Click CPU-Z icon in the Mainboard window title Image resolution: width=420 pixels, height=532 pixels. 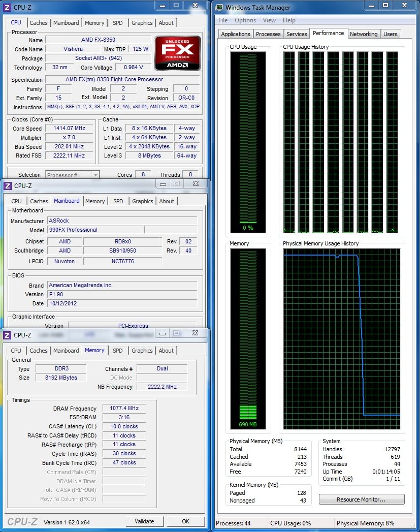(7, 185)
